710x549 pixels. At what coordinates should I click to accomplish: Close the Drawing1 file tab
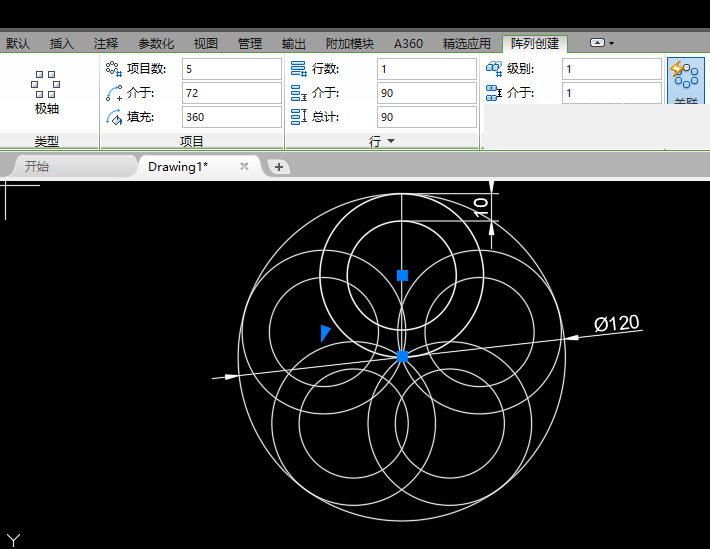pyautogui.click(x=244, y=167)
